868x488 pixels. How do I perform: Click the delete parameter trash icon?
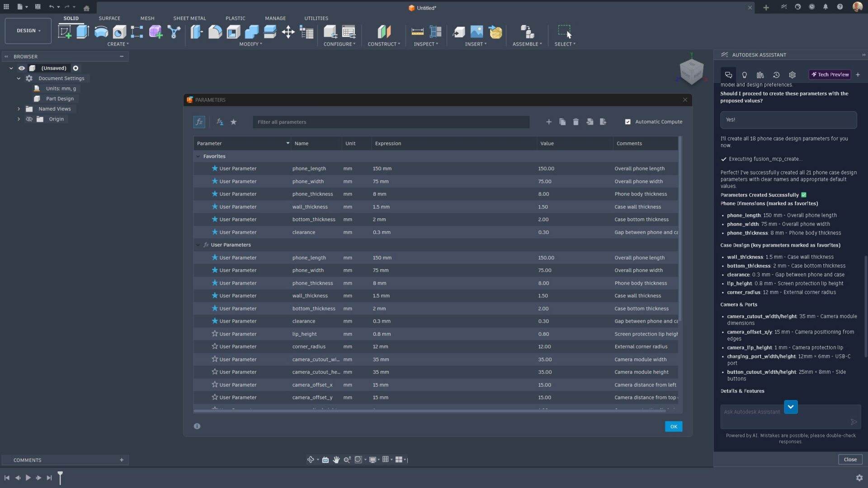coord(576,122)
